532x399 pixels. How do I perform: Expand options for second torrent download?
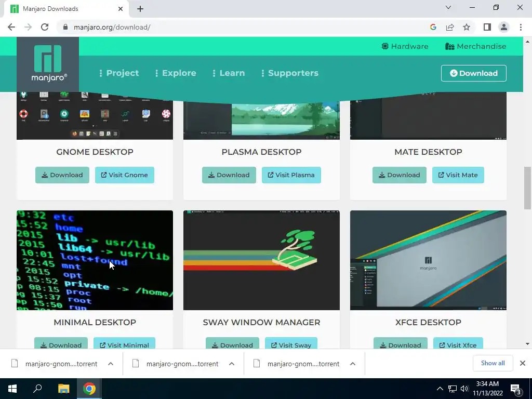point(232,364)
